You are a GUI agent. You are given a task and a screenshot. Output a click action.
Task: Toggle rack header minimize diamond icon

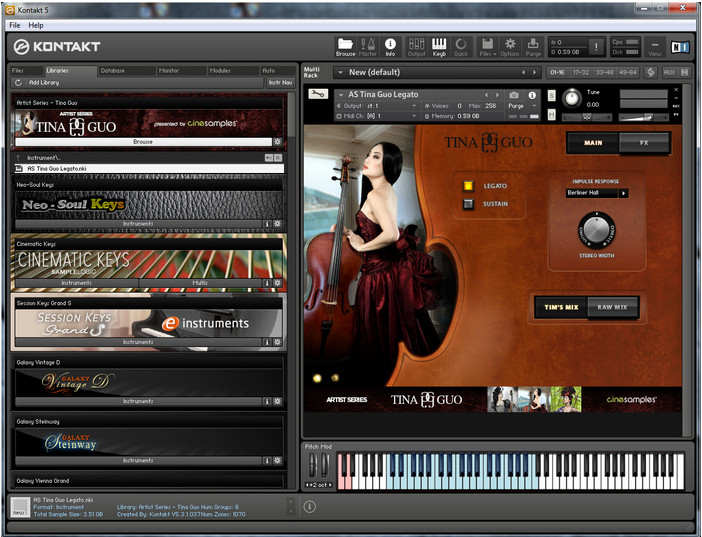click(x=651, y=72)
